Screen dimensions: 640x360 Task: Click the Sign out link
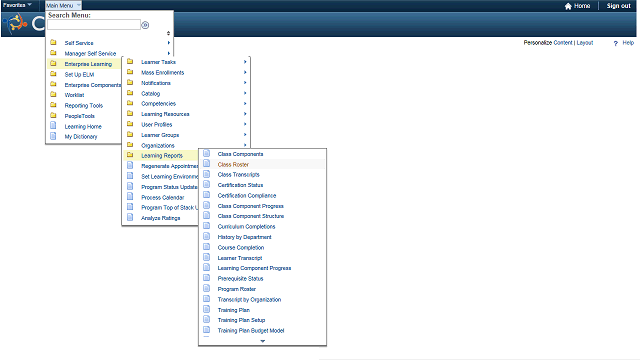click(618, 6)
